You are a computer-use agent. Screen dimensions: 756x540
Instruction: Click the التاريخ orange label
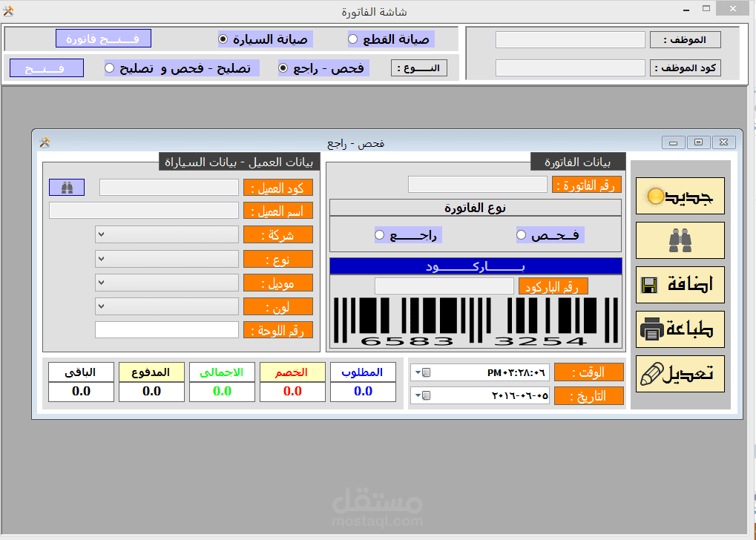pyautogui.click(x=588, y=396)
